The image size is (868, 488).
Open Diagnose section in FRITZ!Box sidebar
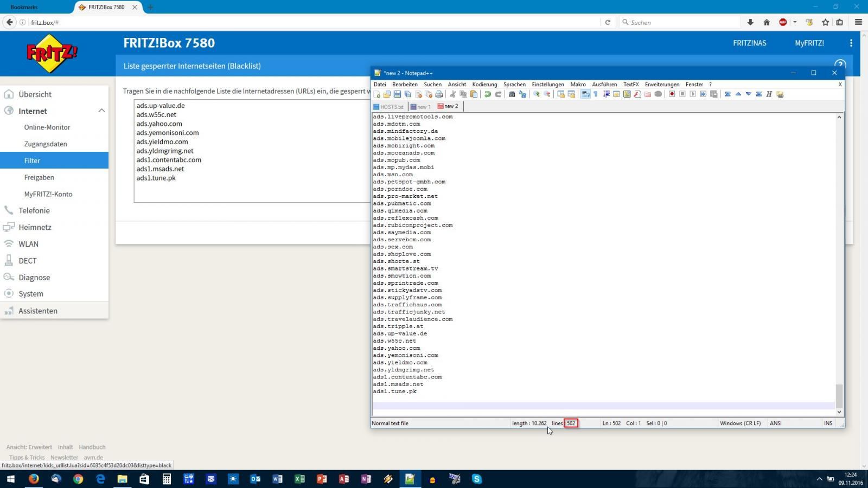tap(34, 277)
